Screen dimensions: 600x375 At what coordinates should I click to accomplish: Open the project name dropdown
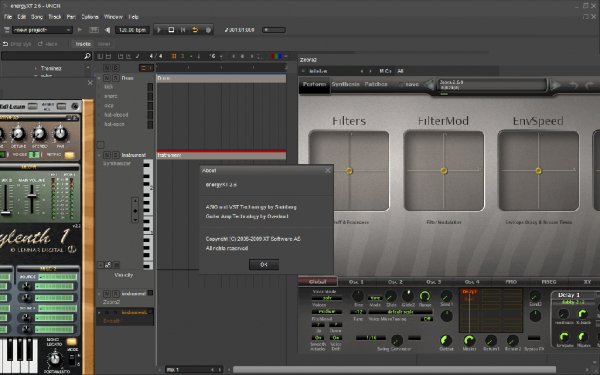tap(42, 30)
